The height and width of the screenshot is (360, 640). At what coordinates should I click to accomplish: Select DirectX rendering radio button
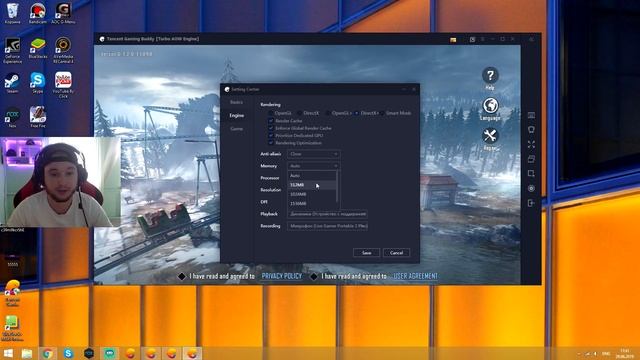click(x=300, y=113)
